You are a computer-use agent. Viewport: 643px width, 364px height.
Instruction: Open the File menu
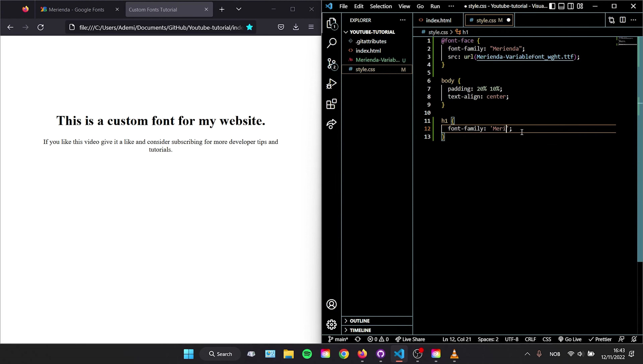(343, 6)
